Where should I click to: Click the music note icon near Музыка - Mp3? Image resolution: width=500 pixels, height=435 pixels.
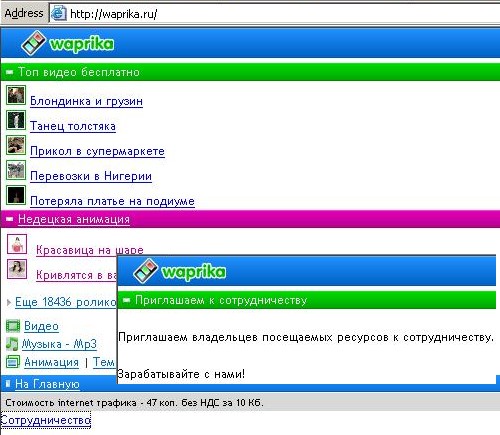click(x=12, y=344)
